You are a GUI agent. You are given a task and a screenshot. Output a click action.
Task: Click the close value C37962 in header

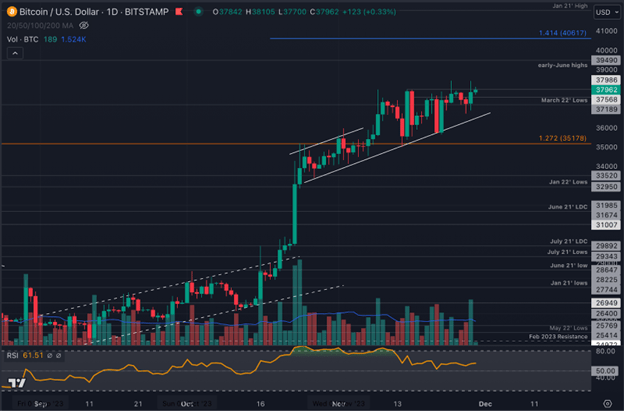click(x=324, y=12)
